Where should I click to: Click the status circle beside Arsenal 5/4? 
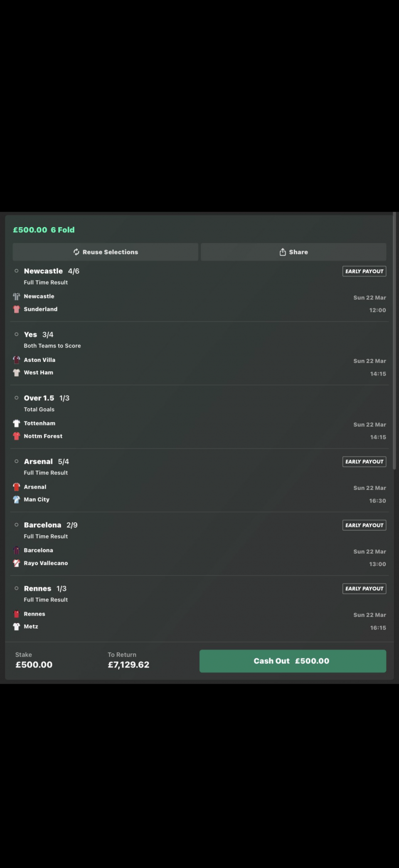click(17, 461)
